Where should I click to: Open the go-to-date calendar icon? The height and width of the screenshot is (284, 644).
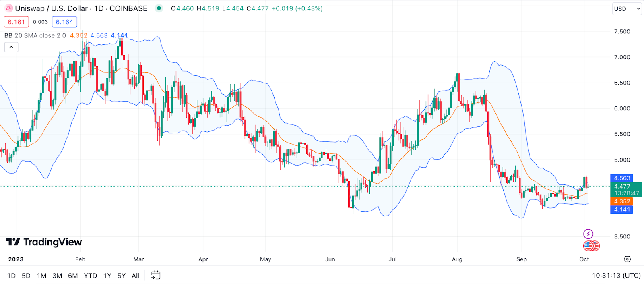tap(155, 276)
